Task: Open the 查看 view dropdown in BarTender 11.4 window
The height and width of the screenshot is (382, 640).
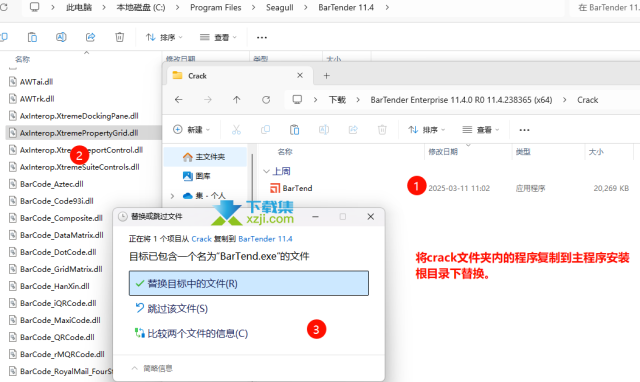Action: (x=218, y=37)
